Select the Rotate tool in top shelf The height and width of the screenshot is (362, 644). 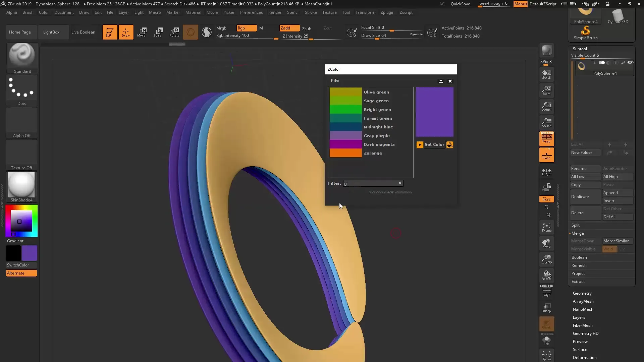click(174, 32)
